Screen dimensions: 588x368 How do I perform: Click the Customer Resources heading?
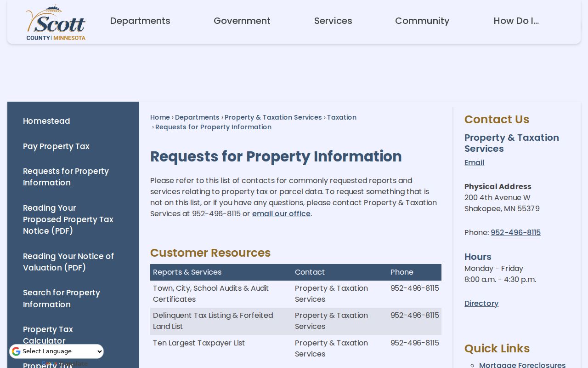click(210, 253)
